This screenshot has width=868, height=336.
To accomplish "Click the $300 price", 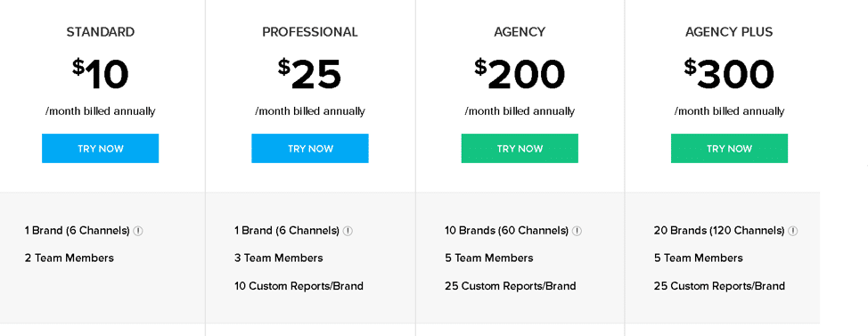I will click(729, 74).
